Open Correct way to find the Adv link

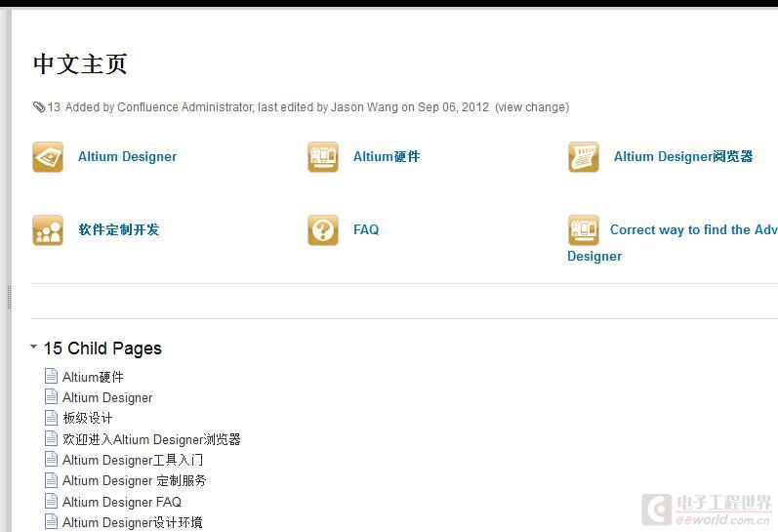click(694, 229)
